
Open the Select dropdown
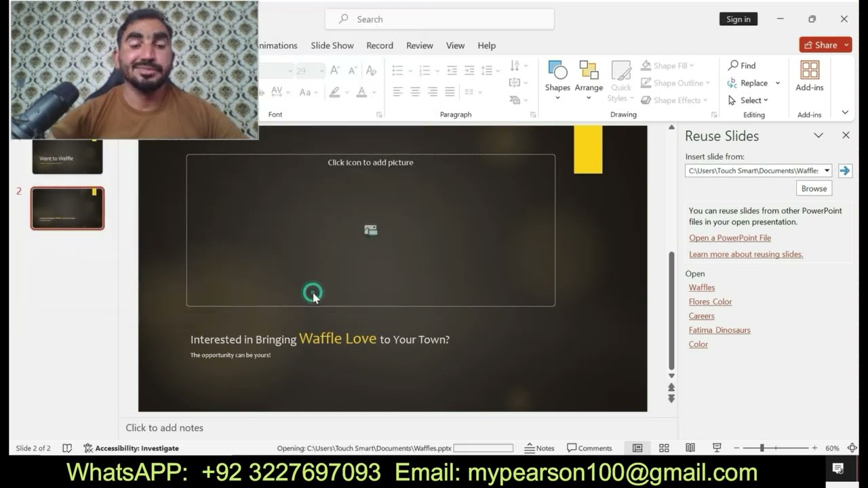(x=748, y=100)
